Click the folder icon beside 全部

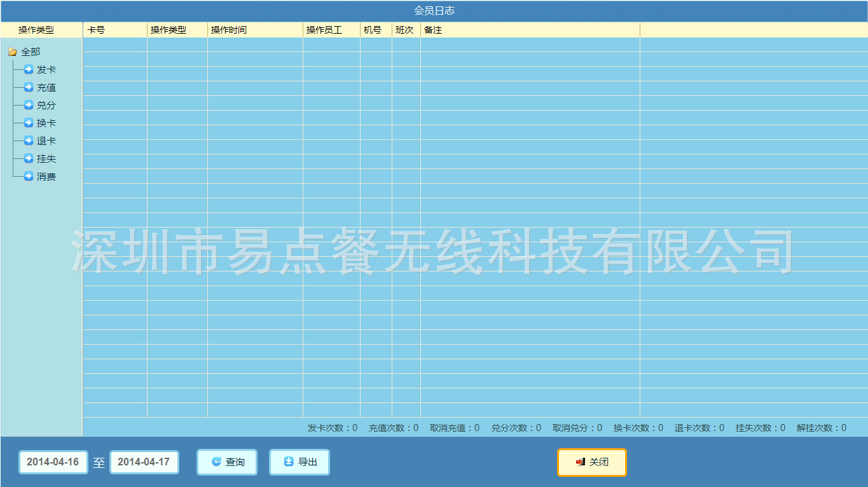coord(13,52)
